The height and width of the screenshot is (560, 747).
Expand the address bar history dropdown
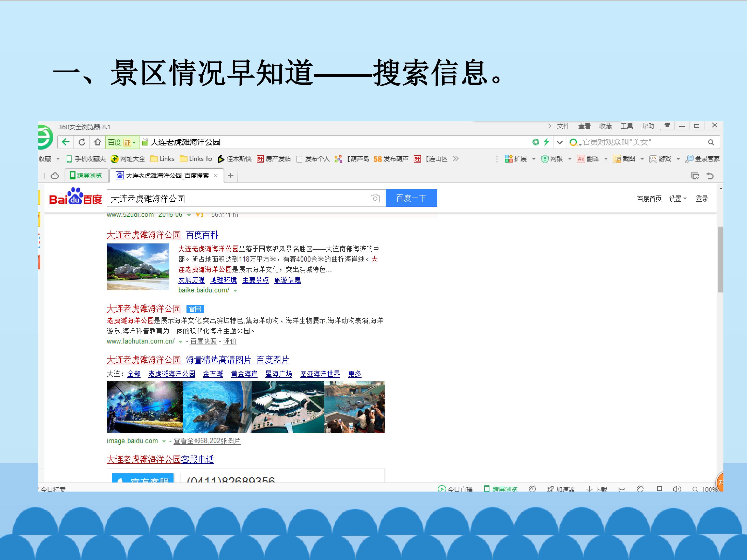point(559,142)
